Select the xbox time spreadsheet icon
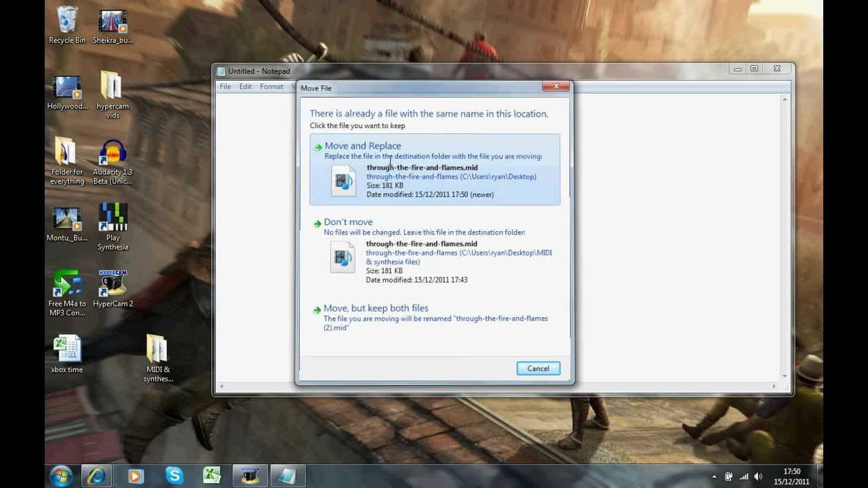The image size is (868, 488). [67, 354]
